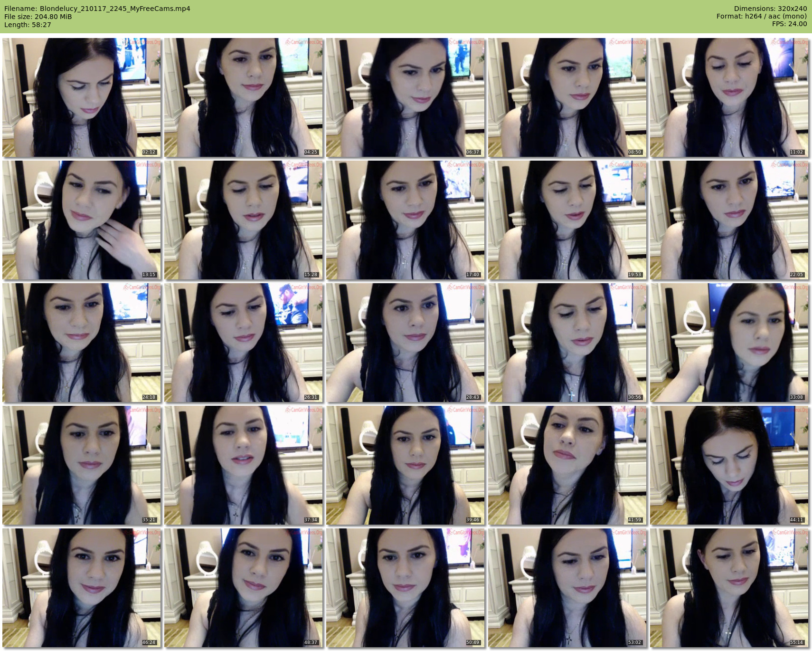The width and height of the screenshot is (812, 651).
Task: Open the thumbnail timestamped 44:11
Action: 729,465
